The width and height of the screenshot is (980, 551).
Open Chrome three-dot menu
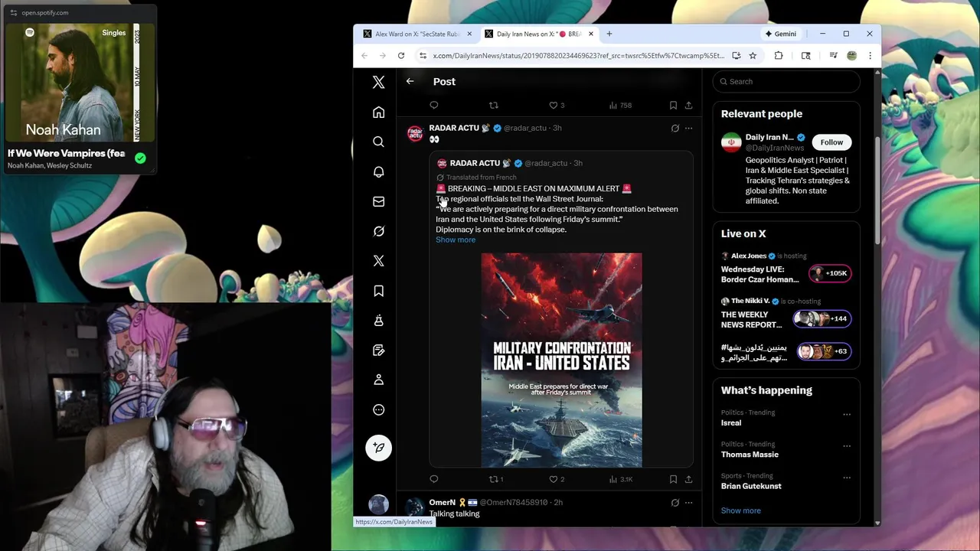(x=870, y=55)
